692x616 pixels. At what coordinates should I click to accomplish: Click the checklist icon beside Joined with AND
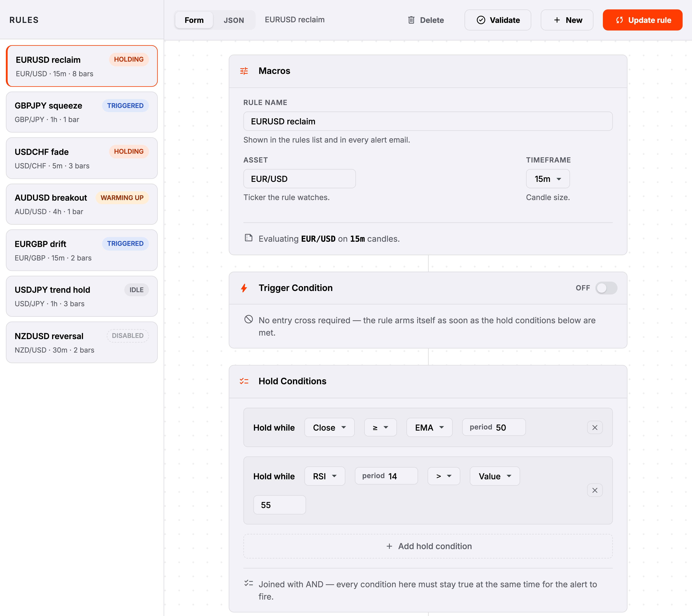tap(249, 583)
